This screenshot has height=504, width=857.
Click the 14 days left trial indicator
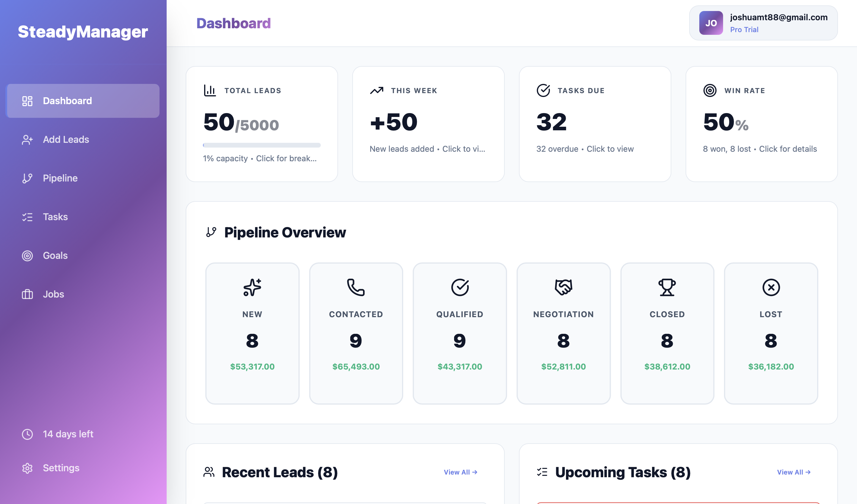[68, 434]
